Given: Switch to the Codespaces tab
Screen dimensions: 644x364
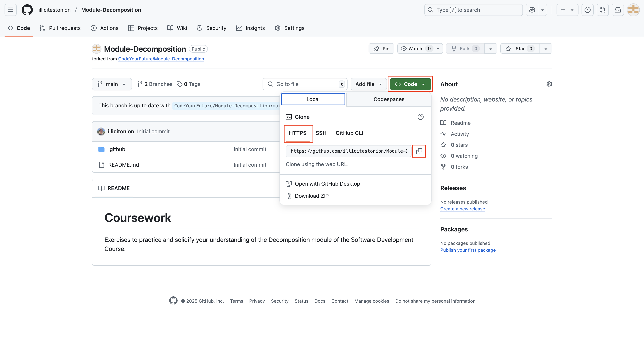Looking at the screenshot, I should (x=388, y=99).
